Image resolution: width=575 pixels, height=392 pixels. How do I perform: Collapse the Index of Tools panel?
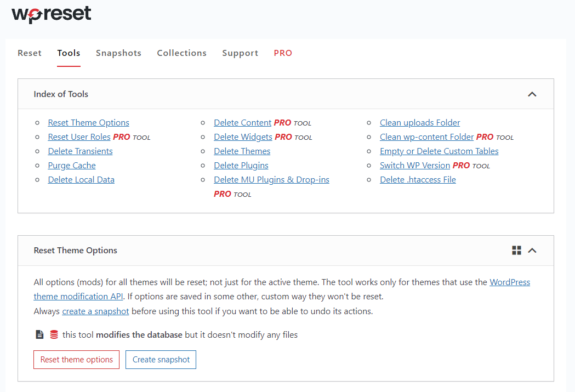532,94
